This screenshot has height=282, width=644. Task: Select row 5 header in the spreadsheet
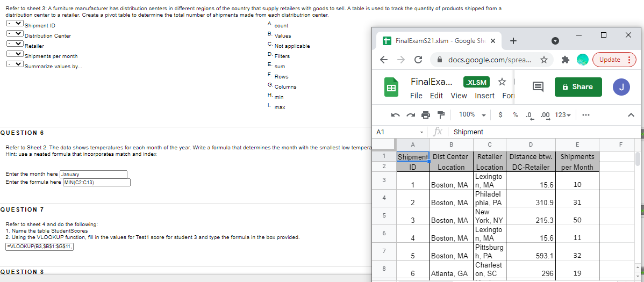point(384,215)
